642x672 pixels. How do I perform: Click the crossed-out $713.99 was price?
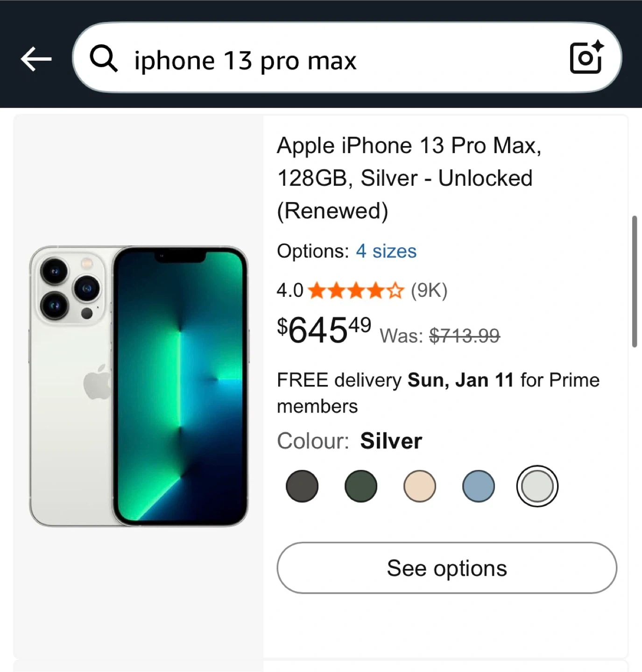[x=464, y=335]
